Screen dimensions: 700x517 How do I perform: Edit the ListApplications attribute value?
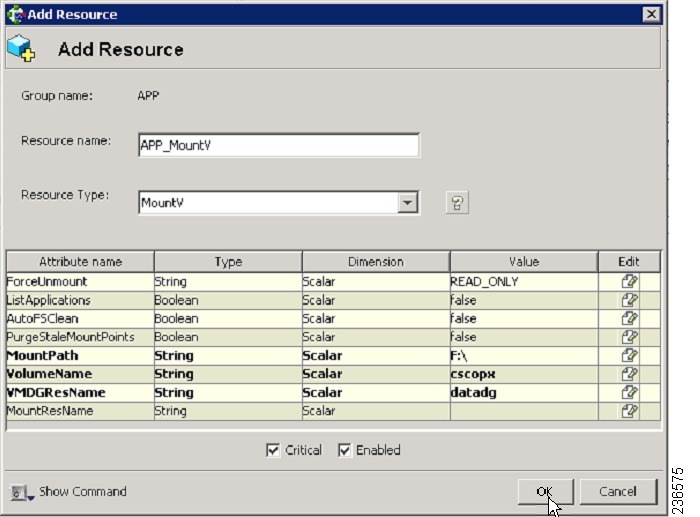(629, 300)
